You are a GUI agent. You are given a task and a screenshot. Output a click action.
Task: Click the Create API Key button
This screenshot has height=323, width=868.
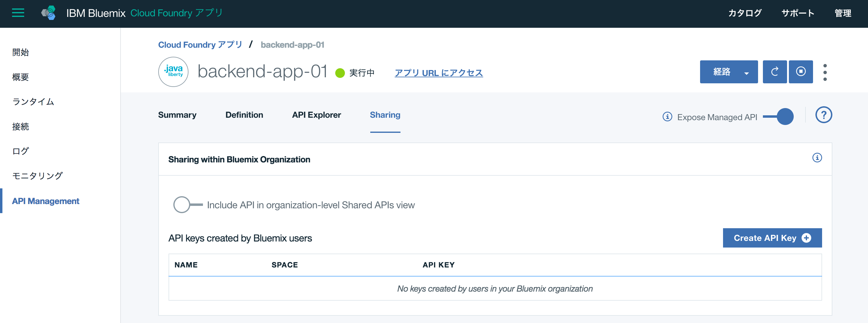tap(772, 238)
